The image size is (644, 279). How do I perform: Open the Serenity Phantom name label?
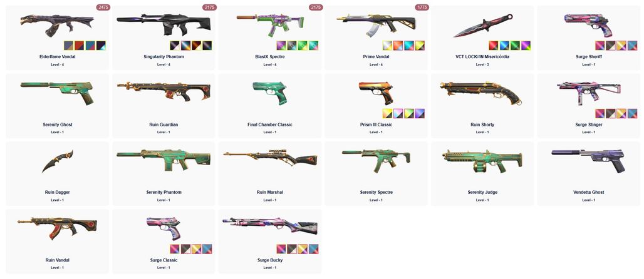pyautogui.click(x=164, y=193)
